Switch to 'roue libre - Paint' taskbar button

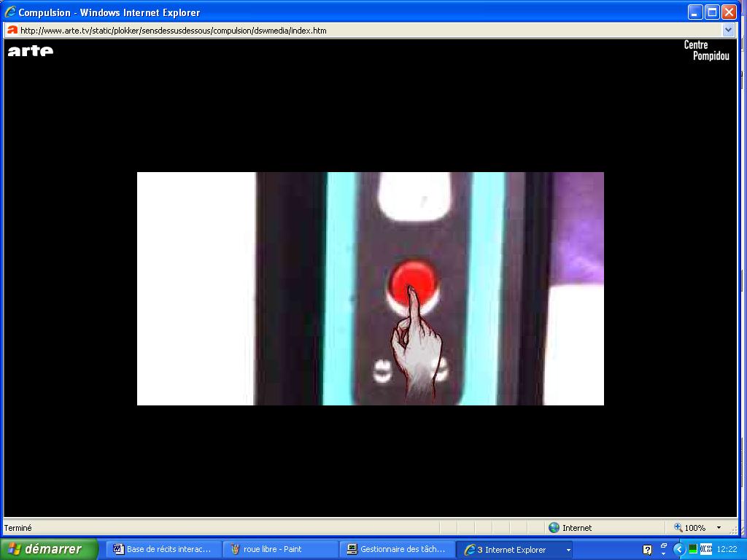point(281,550)
